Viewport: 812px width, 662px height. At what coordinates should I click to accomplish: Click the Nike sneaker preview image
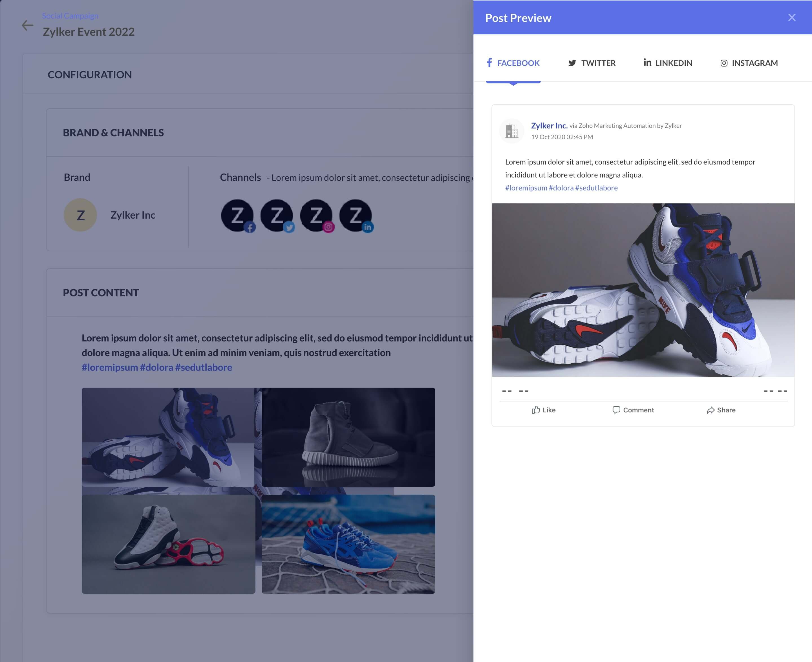point(643,290)
